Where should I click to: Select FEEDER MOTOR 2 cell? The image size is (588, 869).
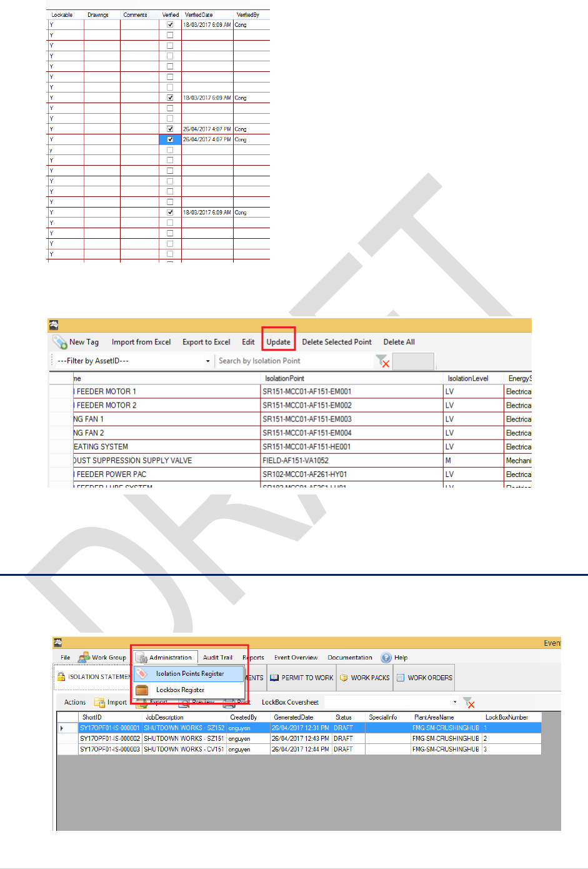pos(166,405)
